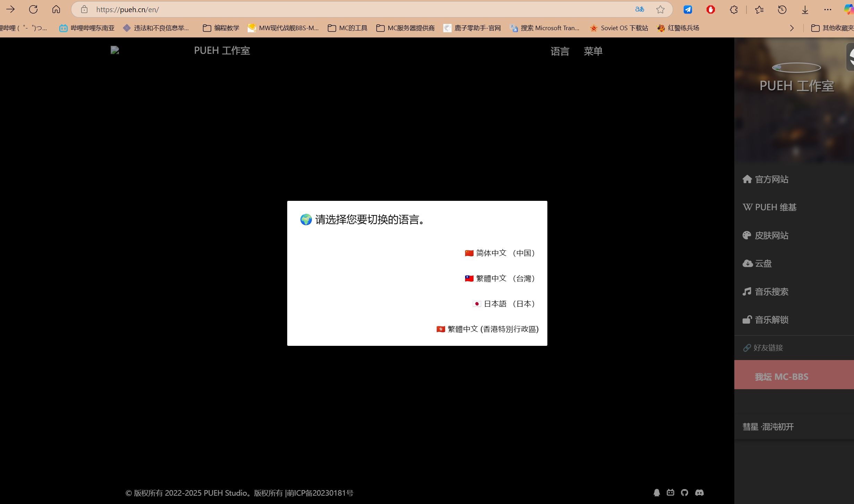Open browser extensions puzzle icon
The height and width of the screenshot is (504, 854).
(734, 9)
